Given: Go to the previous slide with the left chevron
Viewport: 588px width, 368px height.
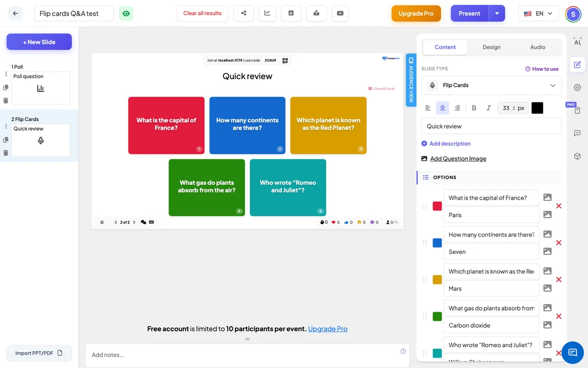Looking at the screenshot, I should pos(116,222).
